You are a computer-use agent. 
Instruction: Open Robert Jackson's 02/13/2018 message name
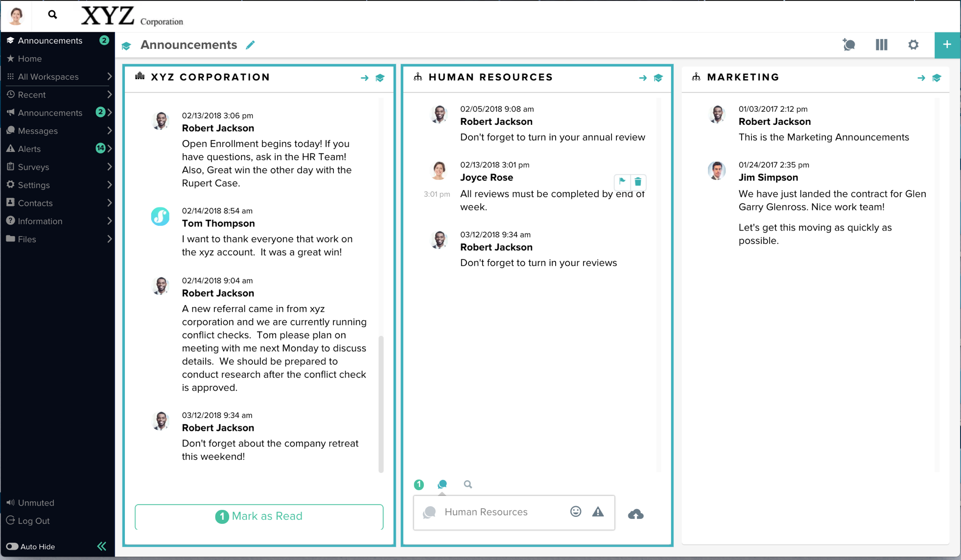pos(218,128)
